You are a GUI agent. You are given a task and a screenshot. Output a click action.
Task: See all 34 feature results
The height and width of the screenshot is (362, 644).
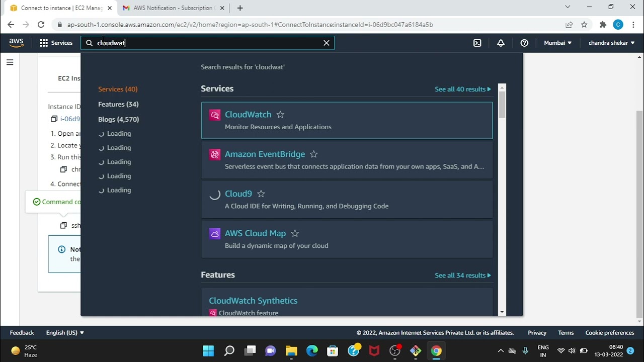[462, 275]
